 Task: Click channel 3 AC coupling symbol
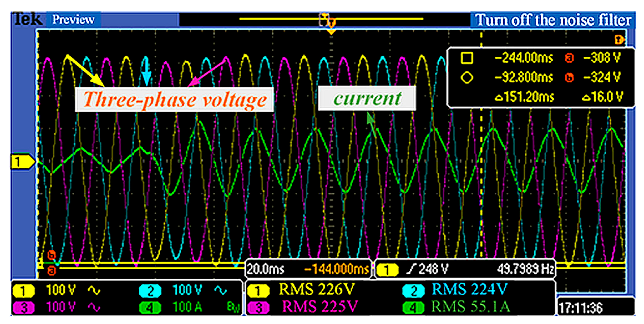pos(94,307)
